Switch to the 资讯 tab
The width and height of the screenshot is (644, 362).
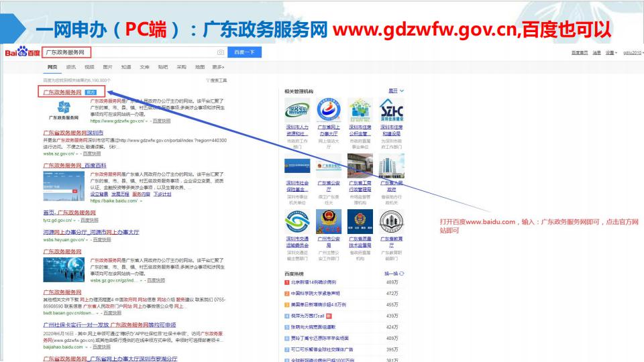[x=71, y=67]
